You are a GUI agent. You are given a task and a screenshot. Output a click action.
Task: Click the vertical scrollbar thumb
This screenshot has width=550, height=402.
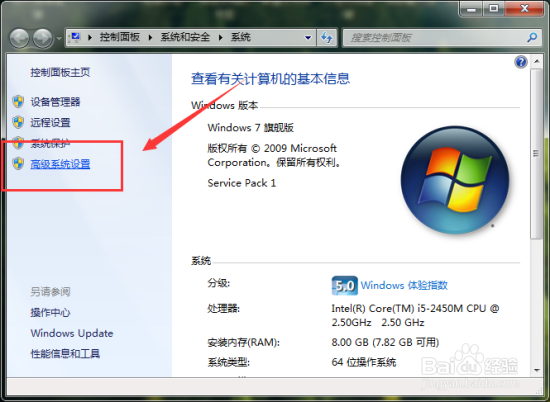point(536,153)
